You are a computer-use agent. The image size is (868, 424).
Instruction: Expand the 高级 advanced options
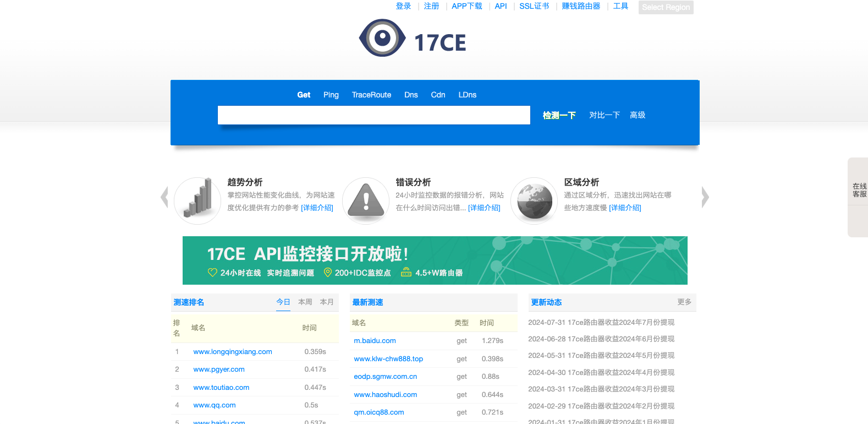coord(638,115)
